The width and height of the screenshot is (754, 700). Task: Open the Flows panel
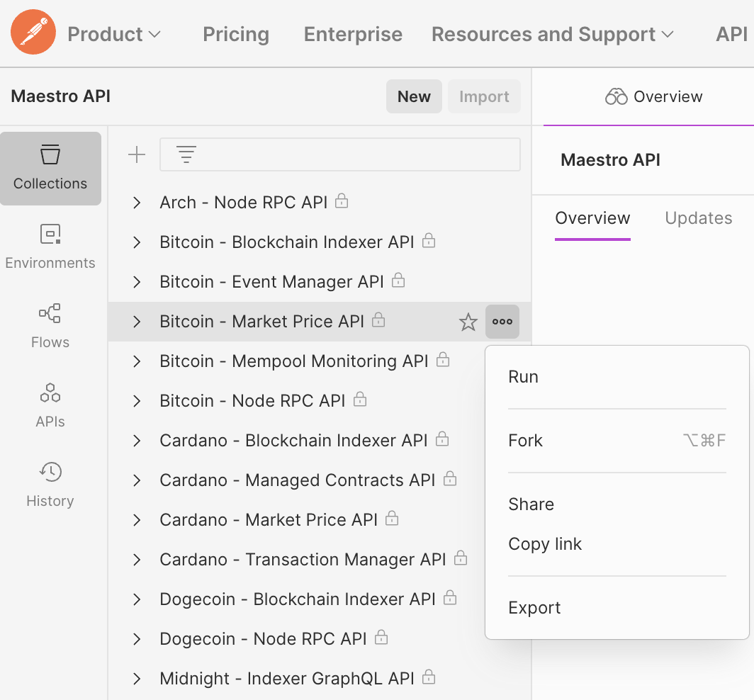coord(50,324)
